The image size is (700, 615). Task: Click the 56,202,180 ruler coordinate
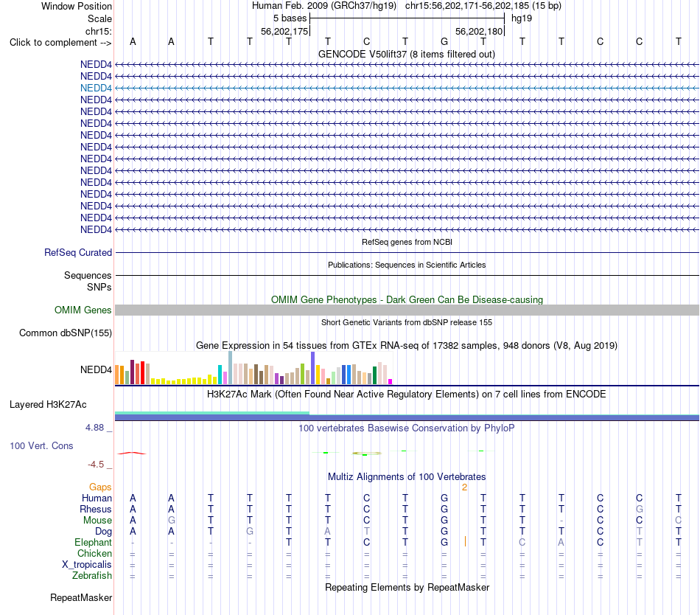coord(479,31)
